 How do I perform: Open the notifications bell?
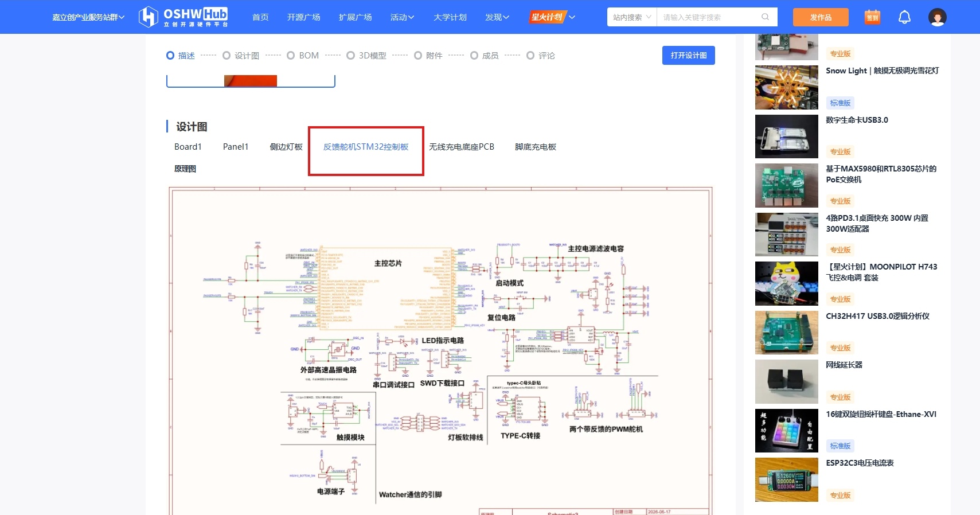point(904,17)
